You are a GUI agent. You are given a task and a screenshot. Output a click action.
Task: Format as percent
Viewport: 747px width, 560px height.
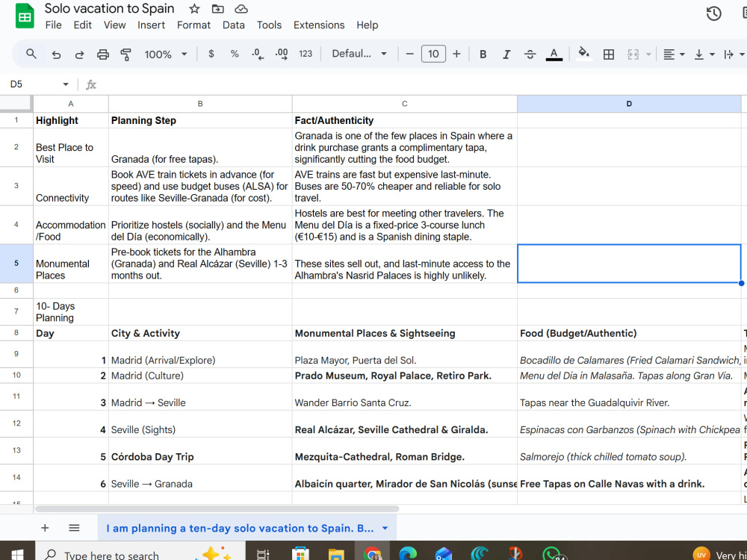pos(235,54)
